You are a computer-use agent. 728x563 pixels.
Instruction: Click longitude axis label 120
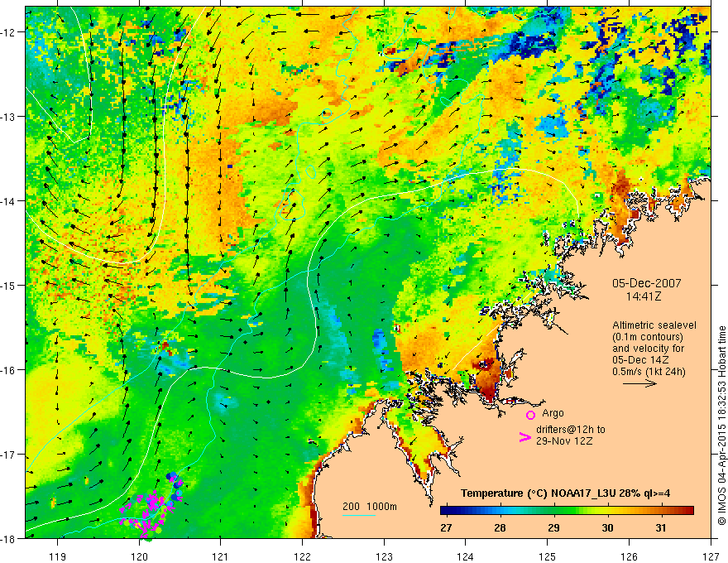click(x=139, y=556)
